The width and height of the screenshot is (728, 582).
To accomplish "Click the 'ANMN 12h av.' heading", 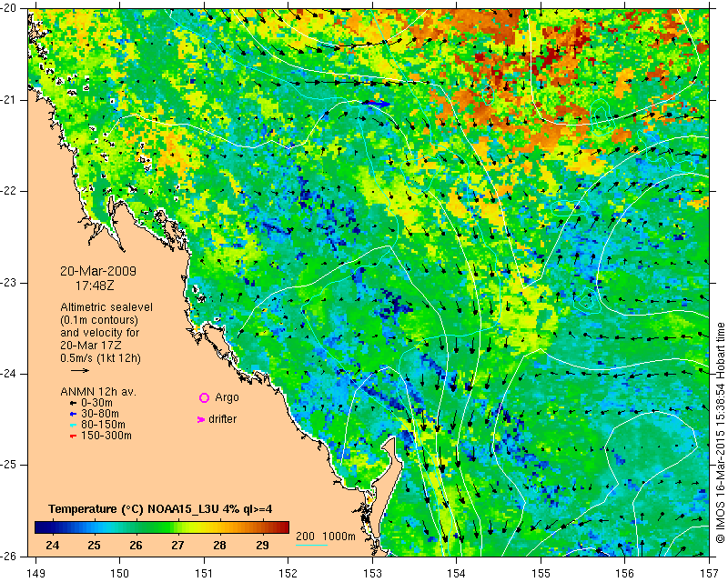I will click(x=98, y=392).
